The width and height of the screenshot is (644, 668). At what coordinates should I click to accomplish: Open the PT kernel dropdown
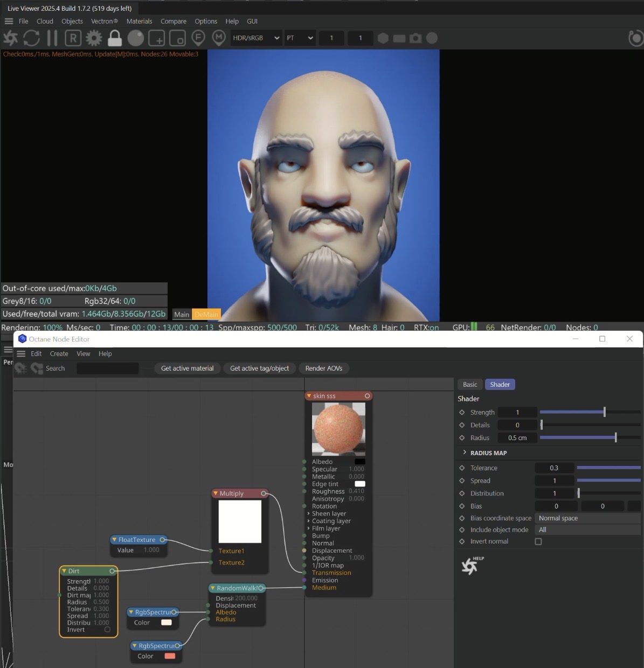point(300,38)
